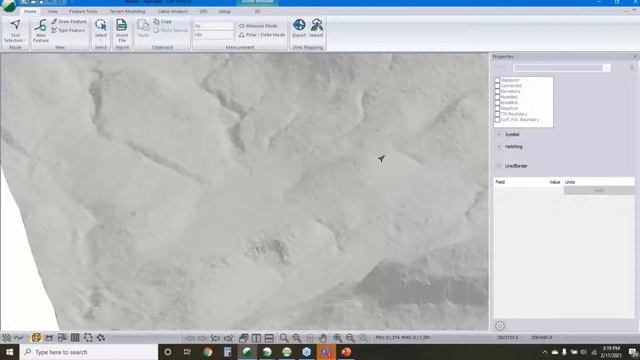Click the Active Window title tab

click(258, 2)
